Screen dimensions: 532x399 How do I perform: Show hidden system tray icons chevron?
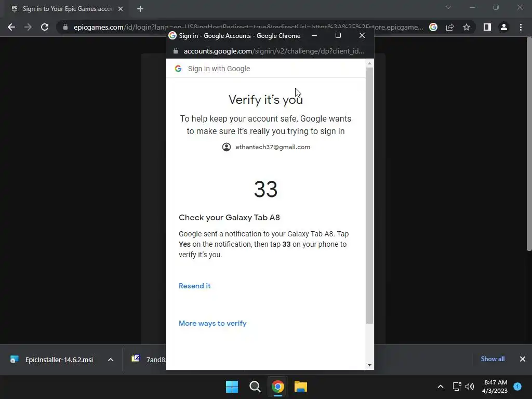coord(441,387)
